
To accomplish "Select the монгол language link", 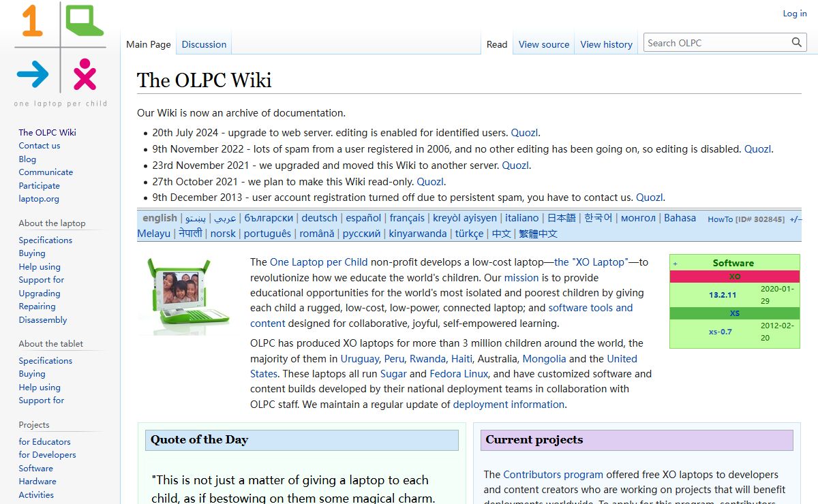I will tap(638, 218).
